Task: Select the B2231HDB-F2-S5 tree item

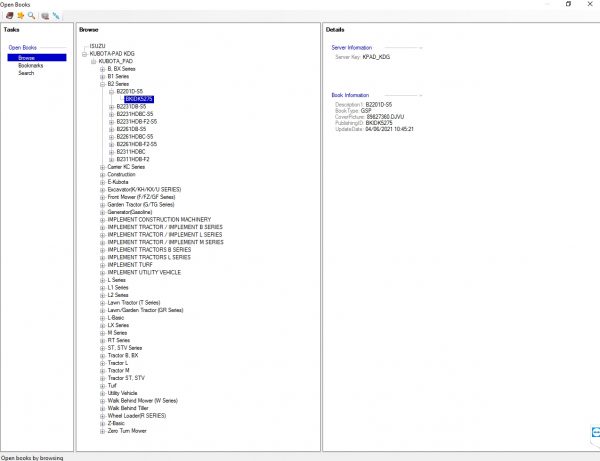Action: coord(137,122)
